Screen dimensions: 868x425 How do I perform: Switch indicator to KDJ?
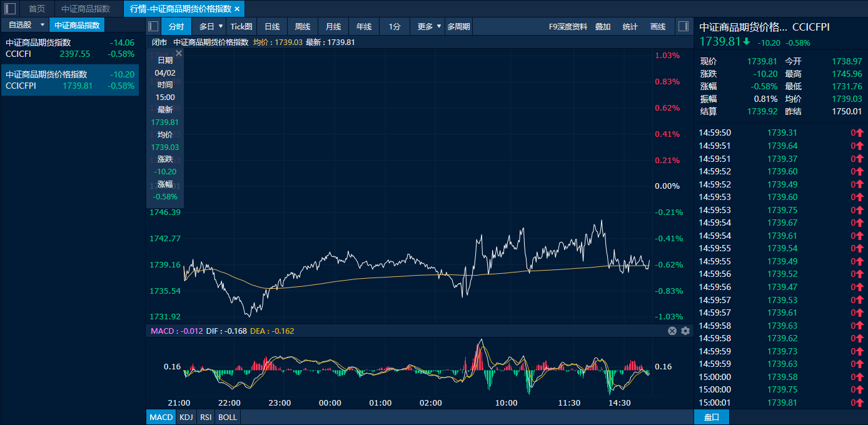186,417
